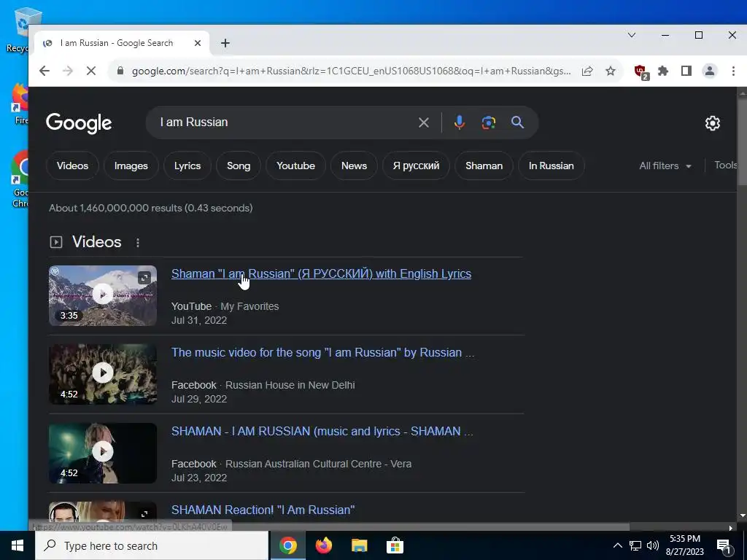Open the clock showing 5:35 PM

point(685,545)
